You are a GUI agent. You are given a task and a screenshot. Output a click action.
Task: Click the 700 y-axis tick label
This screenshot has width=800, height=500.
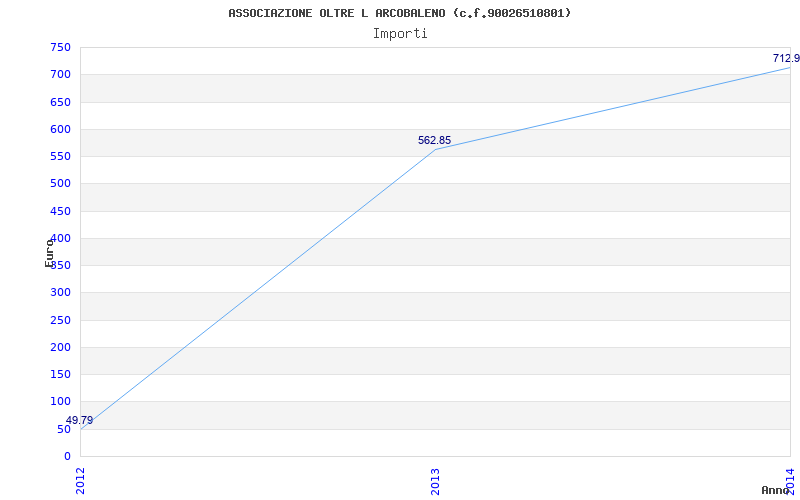click(x=60, y=74)
